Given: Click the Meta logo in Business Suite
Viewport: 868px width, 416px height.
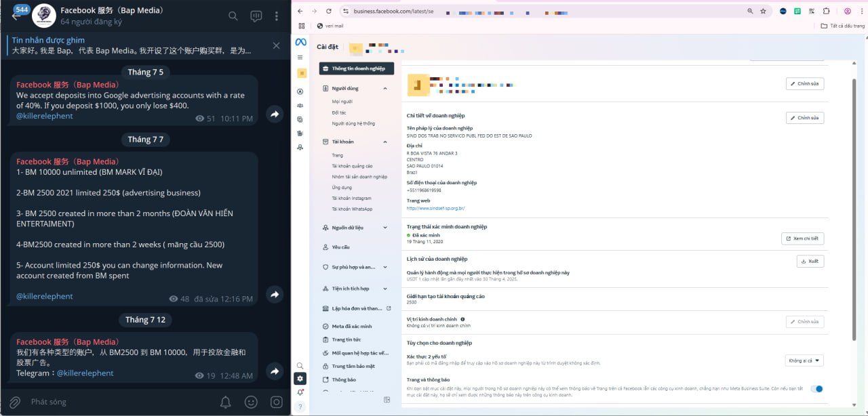Looking at the screenshot, I should 300,42.
